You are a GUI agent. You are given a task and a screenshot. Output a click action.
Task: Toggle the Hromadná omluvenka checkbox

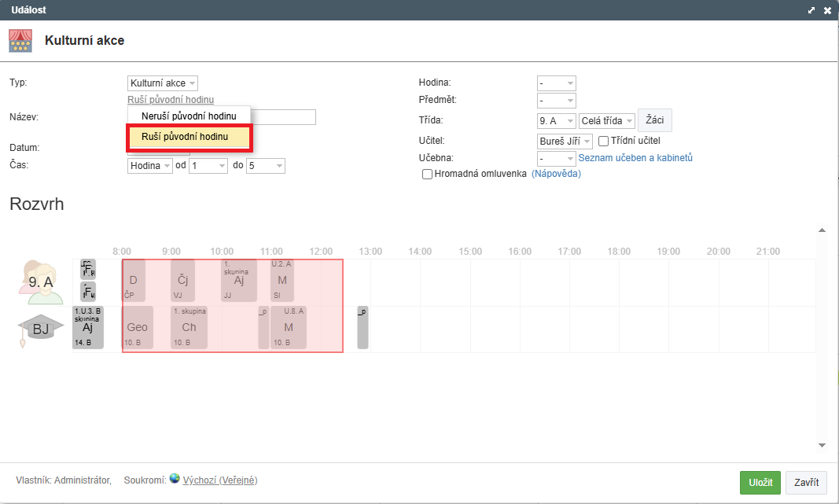point(428,174)
